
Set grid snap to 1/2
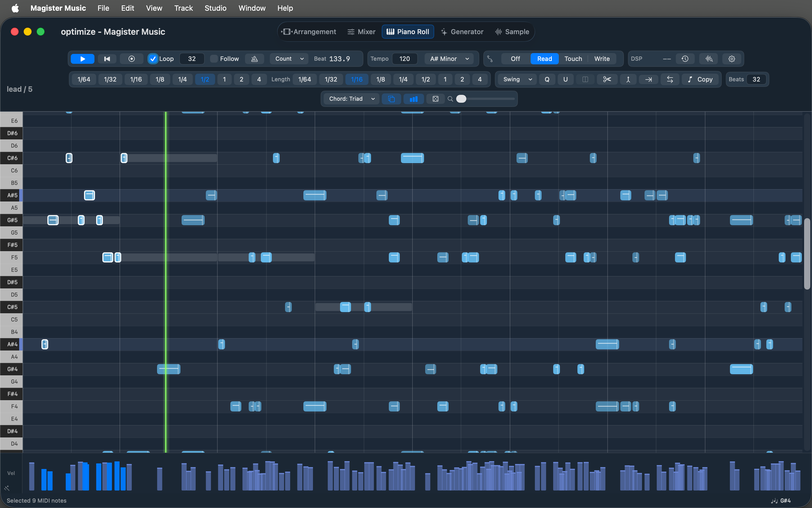tap(205, 79)
